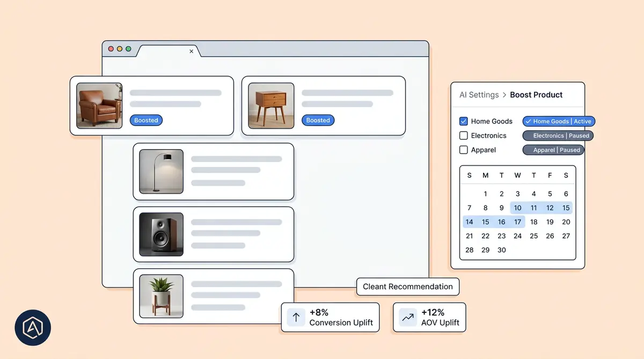Image resolution: width=644 pixels, height=359 pixels.
Task: Click the green traffic light button
Action: click(x=128, y=48)
